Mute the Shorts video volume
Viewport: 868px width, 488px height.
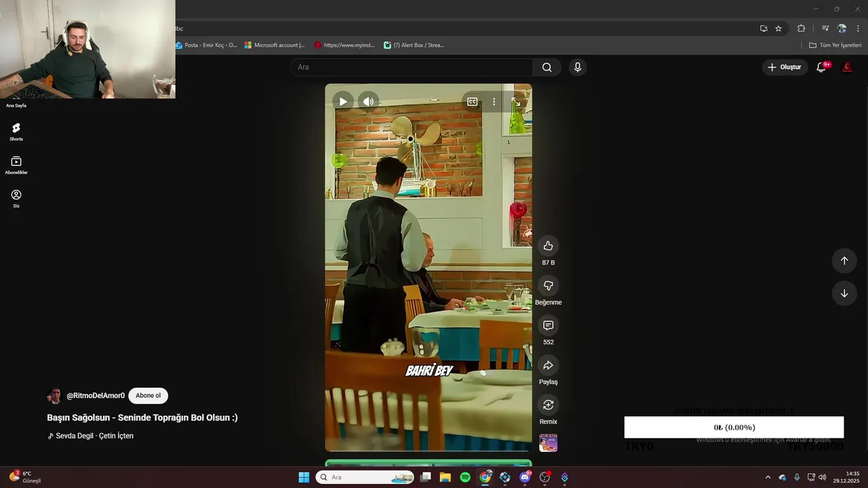(x=368, y=102)
